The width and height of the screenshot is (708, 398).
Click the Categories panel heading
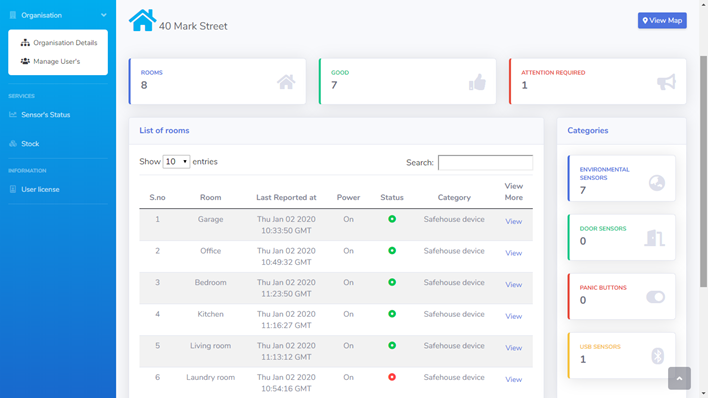coord(587,131)
